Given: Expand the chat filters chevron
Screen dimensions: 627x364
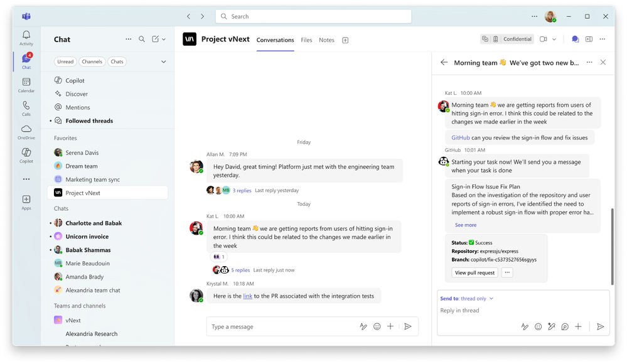Looking at the screenshot, I should pyautogui.click(x=164, y=62).
